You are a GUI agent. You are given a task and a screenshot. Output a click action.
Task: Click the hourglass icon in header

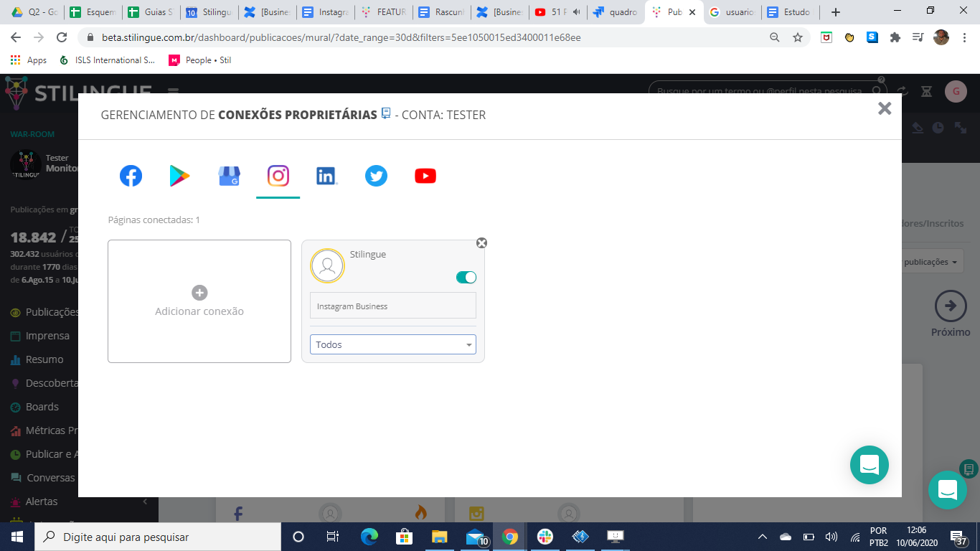(926, 91)
